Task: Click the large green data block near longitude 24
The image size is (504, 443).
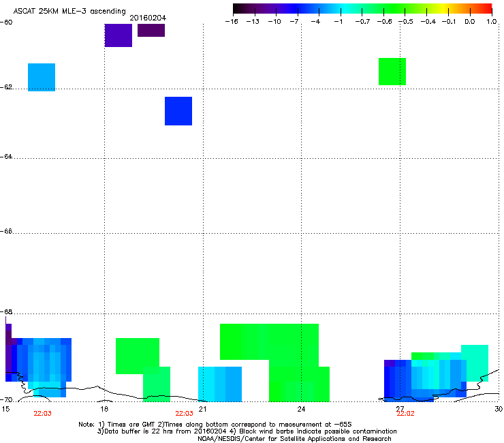Action: point(274,362)
